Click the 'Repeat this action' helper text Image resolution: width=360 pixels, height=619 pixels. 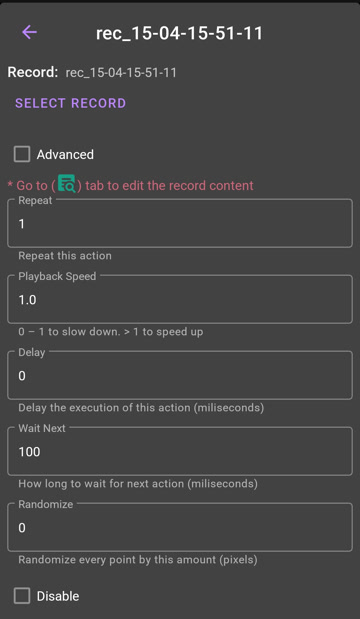point(65,256)
